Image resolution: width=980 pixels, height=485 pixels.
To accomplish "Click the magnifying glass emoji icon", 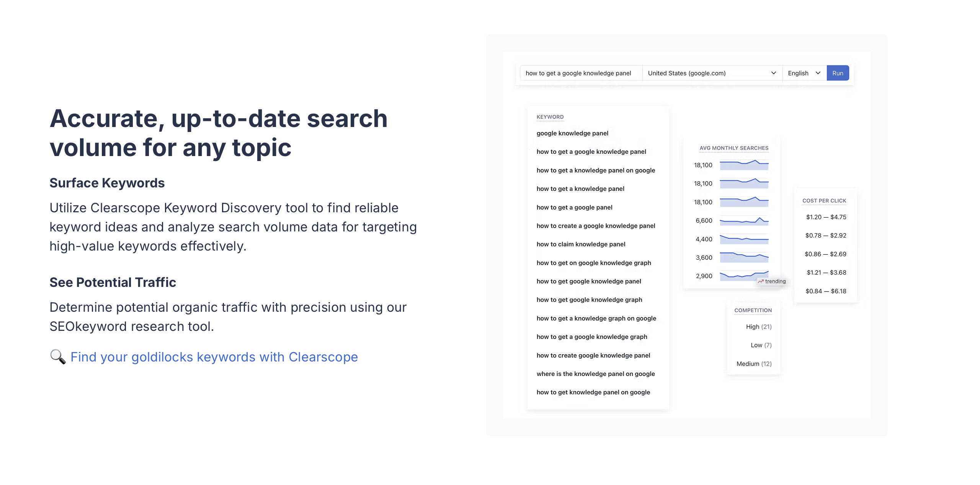I will point(58,356).
